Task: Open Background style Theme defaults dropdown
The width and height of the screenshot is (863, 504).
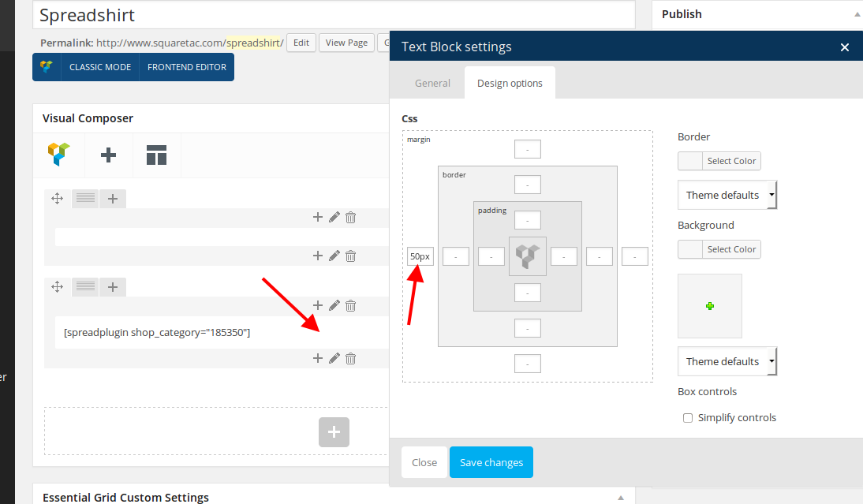Action: pyautogui.click(x=727, y=361)
